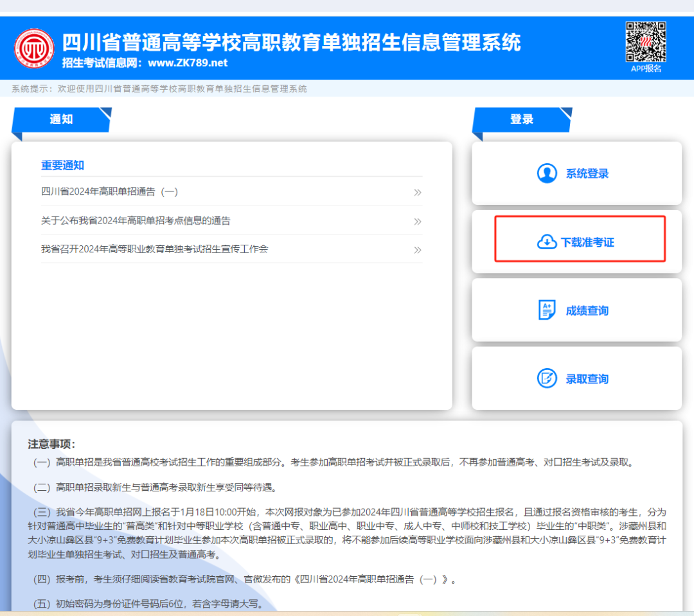694x616 pixels.
Task: Select the 通知 section tab
Action: tap(62, 119)
